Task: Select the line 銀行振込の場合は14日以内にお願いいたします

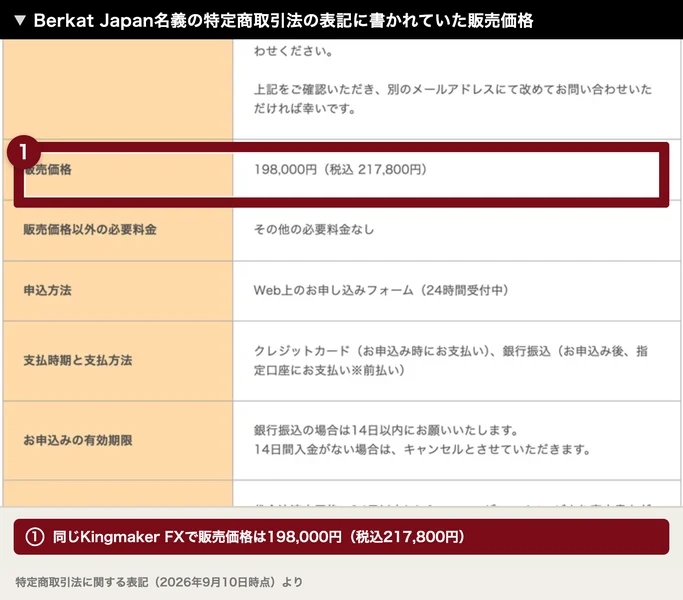Action: point(386,431)
